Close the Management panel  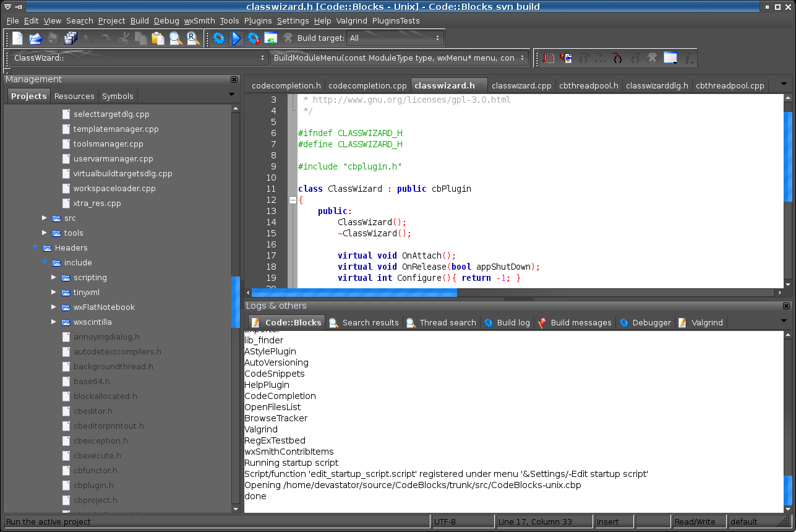[x=234, y=79]
